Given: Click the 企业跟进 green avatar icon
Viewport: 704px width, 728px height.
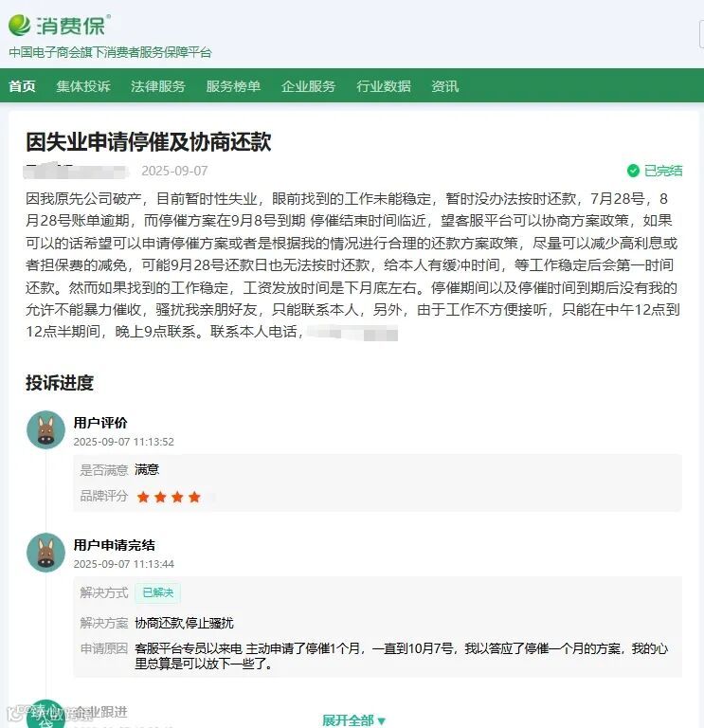Looking at the screenshot, I should pyautogui.click(x=45, y=715).
